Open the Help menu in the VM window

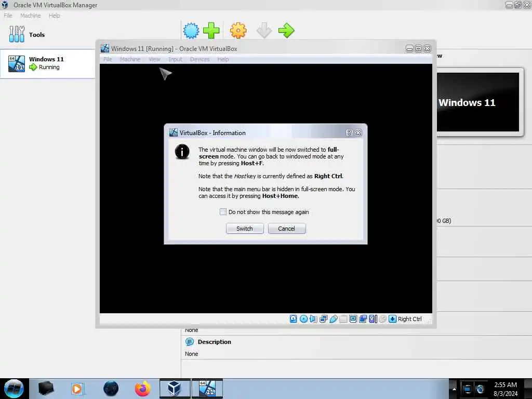tap(223, 59)
